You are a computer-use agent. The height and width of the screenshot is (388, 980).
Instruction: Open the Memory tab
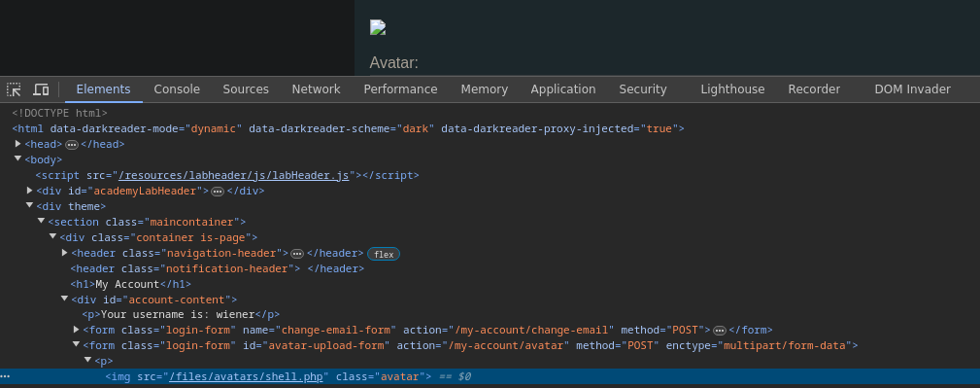click(x=485, y=89)
